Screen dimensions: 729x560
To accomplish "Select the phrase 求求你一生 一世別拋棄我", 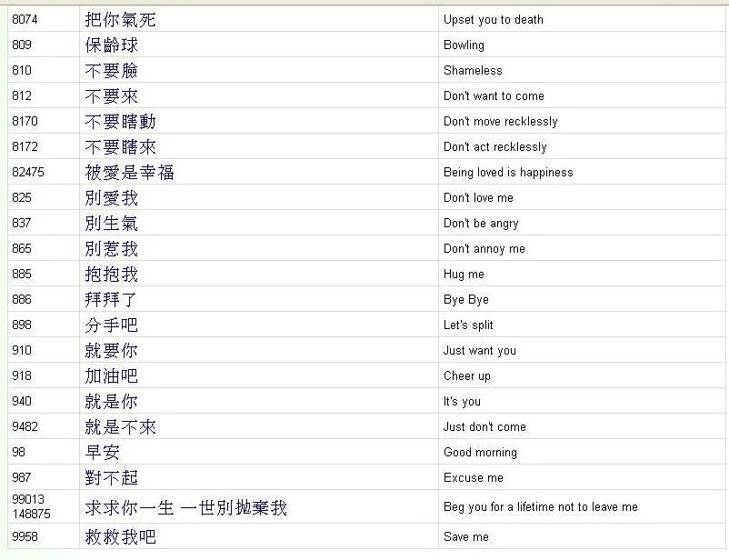I will (186, 507).
